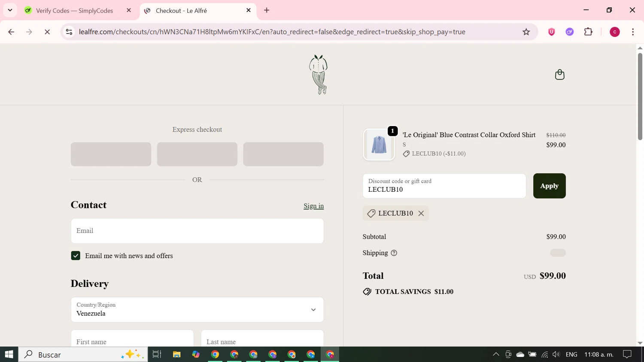The height and width of the screenshot is (362, 644).
Task: Click the shipping help question icon
Action: pos(394,253)
